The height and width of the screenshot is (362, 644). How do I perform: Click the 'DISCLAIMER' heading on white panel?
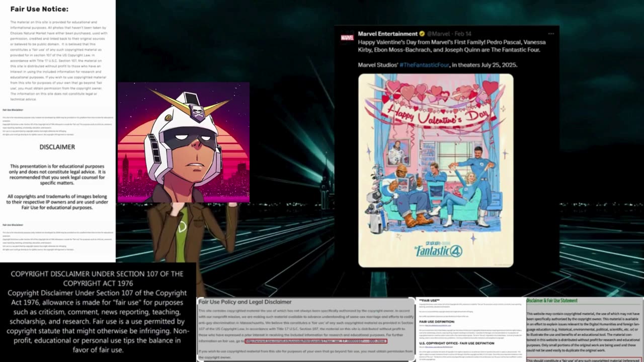(x=57, y=147)
